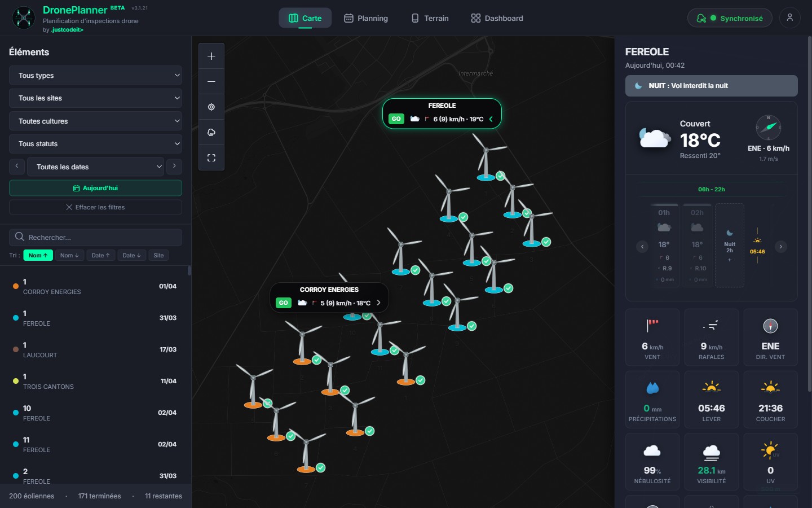
Task: Click the Synchronisé status indicator
Action: (730, 18)
